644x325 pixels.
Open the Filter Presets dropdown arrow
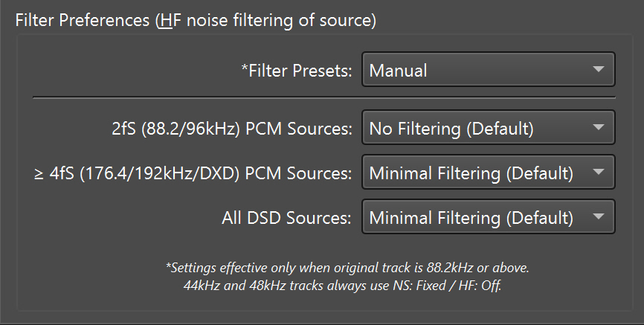tap(599, 71)
